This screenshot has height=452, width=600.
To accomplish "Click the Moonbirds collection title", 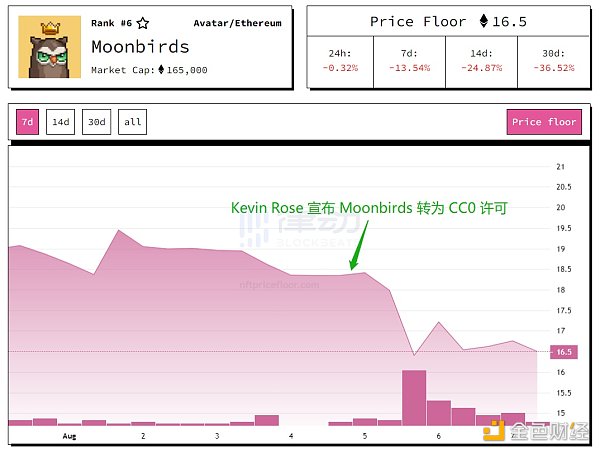I will tap(140, 46).
